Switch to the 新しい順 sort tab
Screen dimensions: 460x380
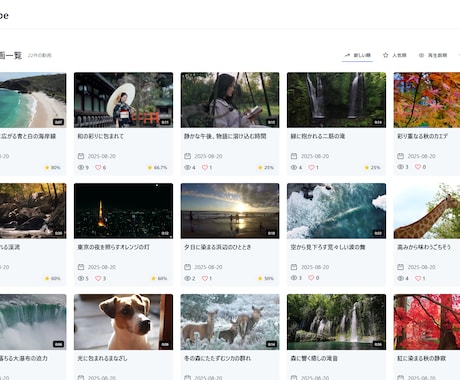[357, 55]
